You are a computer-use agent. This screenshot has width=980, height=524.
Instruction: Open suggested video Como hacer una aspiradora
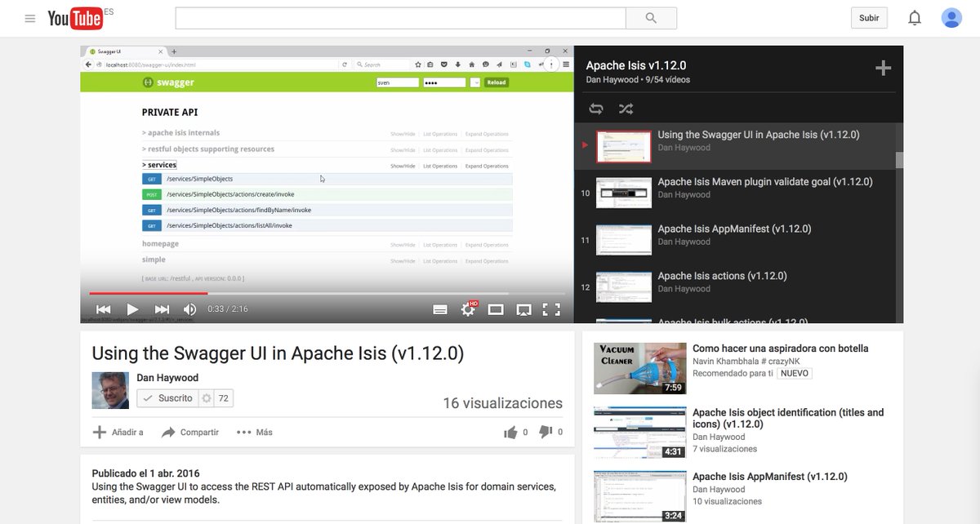pos(780,349)
